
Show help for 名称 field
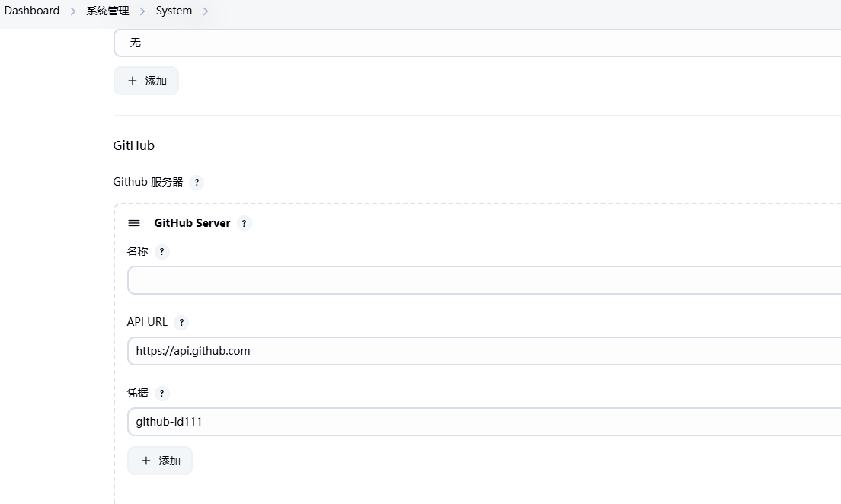pyautogui.click(x=162, y=251)
